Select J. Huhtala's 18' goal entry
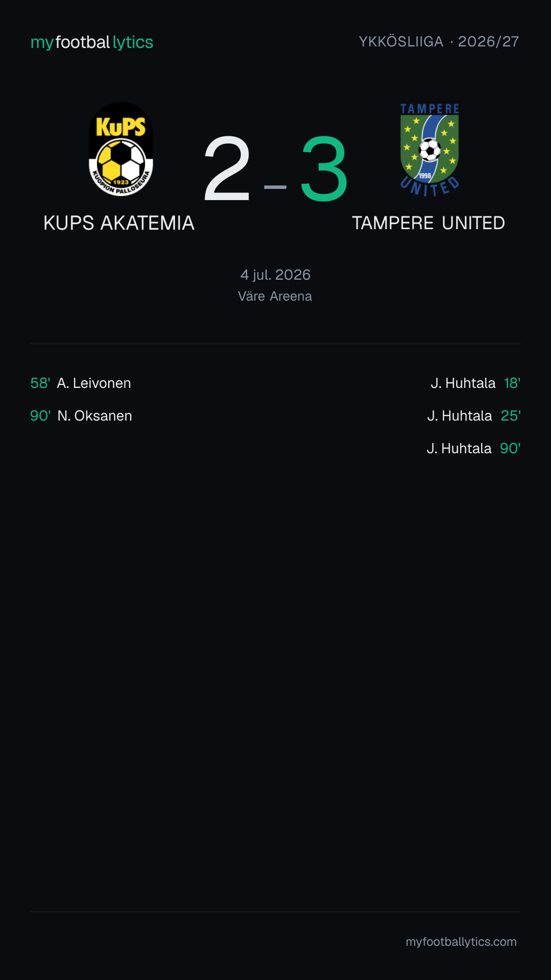This screenshot has width=551, height=980. click(x=475, y=383)
